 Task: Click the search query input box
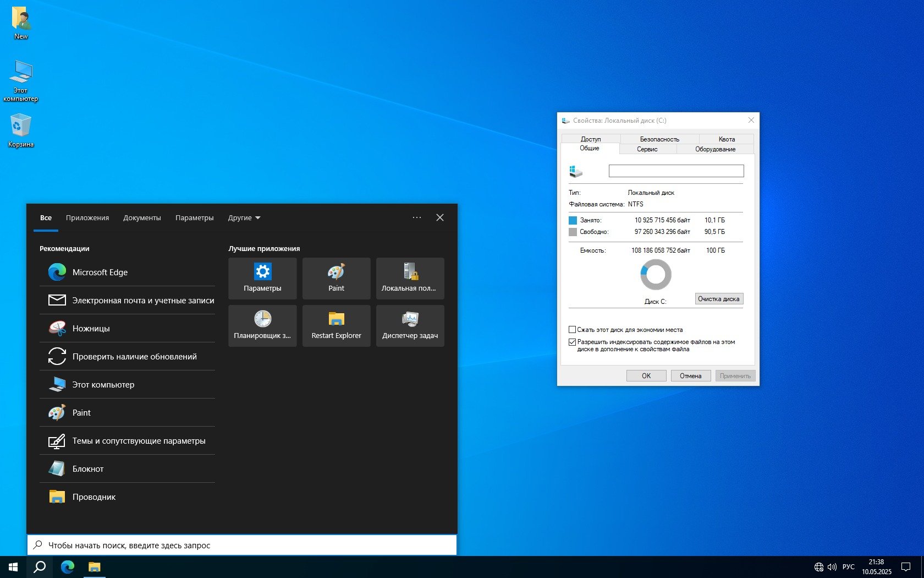[x=242, y=546]
